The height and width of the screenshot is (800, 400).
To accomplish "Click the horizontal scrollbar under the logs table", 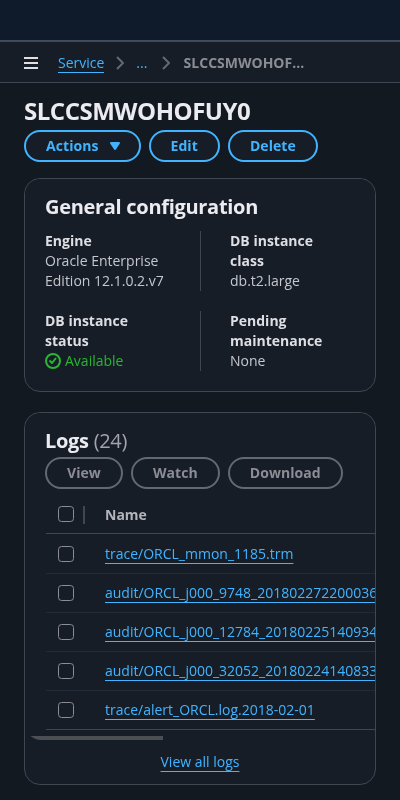I will (97, 738).
